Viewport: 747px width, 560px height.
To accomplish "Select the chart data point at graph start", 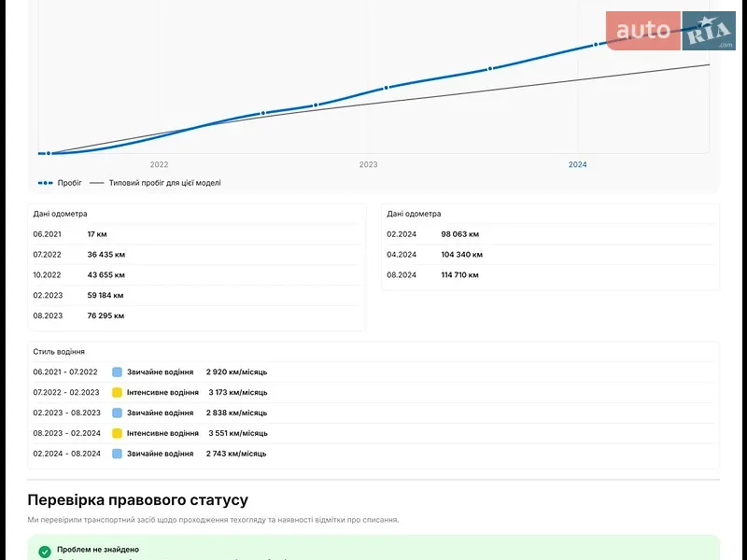I will [x=49, y=153].
